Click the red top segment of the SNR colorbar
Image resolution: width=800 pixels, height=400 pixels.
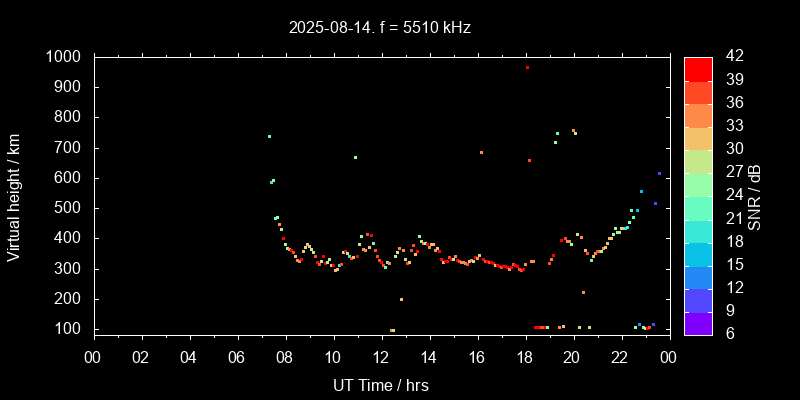click(698, 68)
